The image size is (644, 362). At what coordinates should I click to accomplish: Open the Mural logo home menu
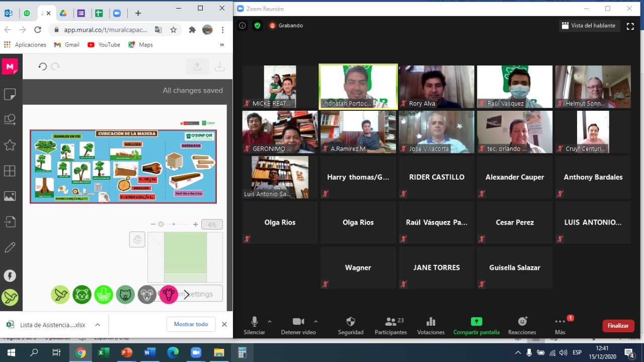tap(10, 66)
